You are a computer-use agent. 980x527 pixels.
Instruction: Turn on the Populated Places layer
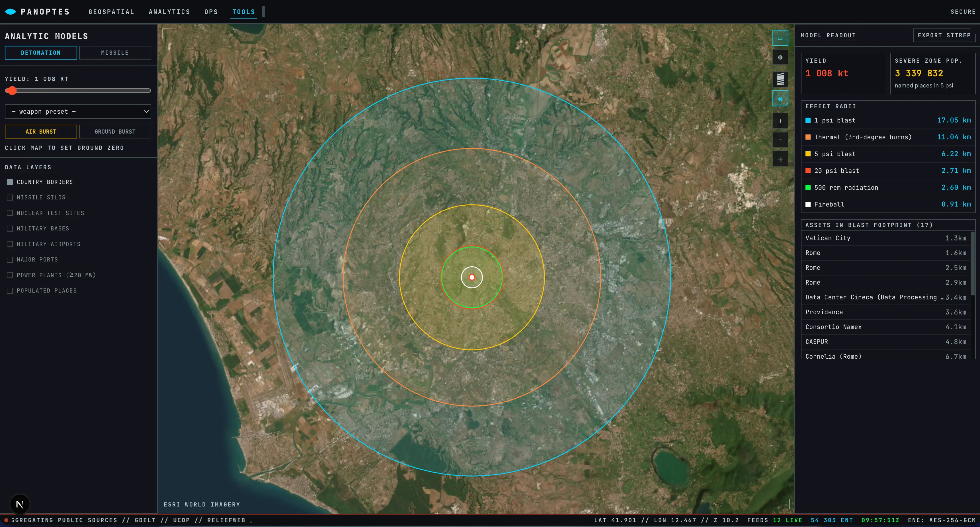coord(10,291)
